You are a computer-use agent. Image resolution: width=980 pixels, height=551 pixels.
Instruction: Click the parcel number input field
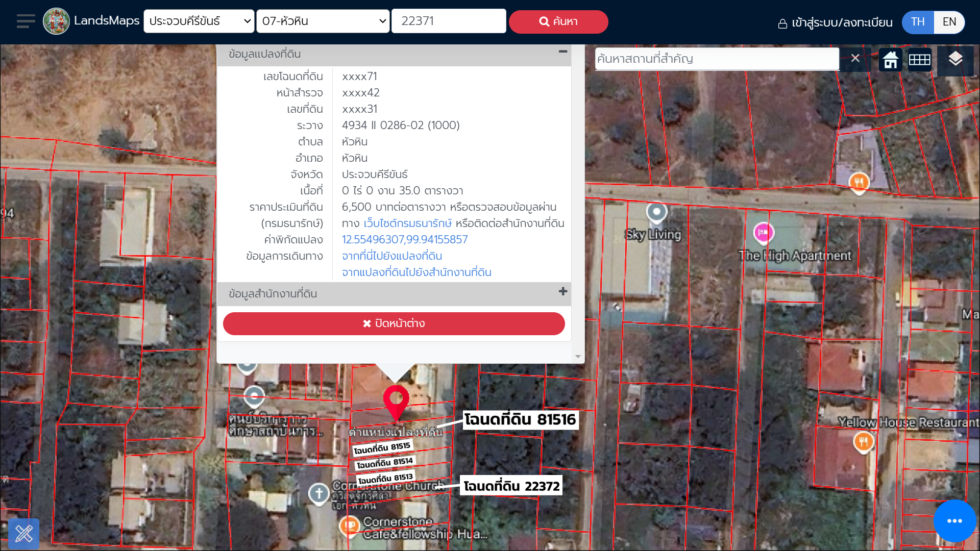(x=449, y=21)
